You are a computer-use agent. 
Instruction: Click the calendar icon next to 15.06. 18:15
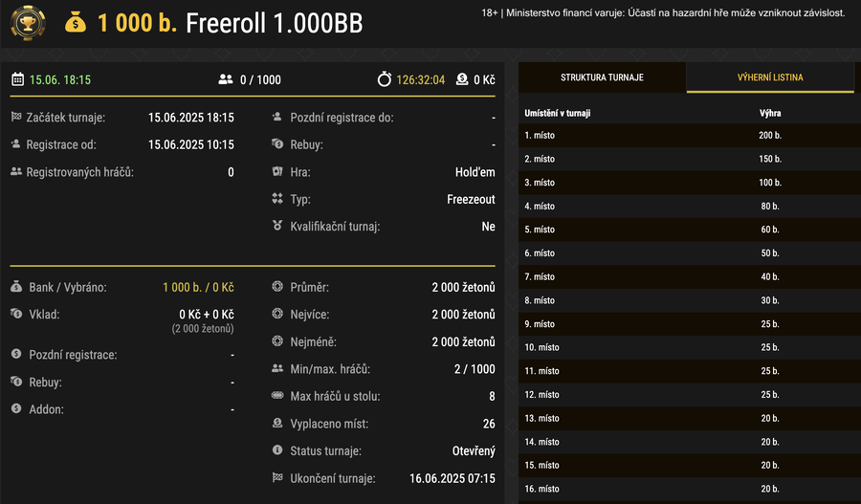pos(17,79)
